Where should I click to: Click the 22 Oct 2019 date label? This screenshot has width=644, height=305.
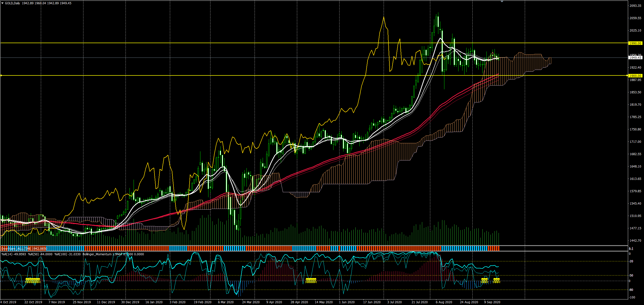pyautogui.click(x=33, y=302)
